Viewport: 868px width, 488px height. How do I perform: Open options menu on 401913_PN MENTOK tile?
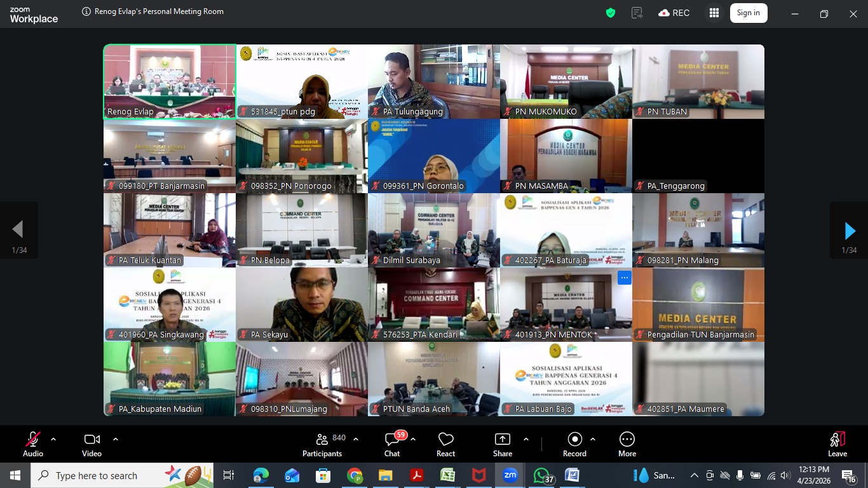click(x=624, y=278)
